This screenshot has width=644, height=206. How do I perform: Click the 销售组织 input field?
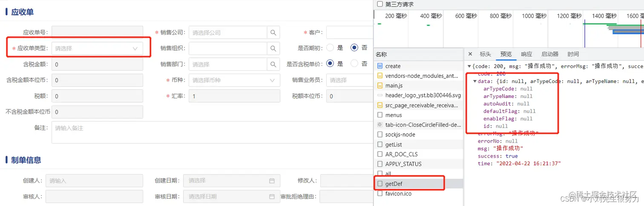228,49
